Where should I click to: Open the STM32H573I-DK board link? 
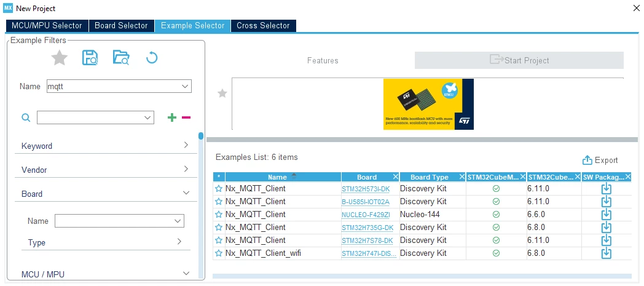[365, 189]
